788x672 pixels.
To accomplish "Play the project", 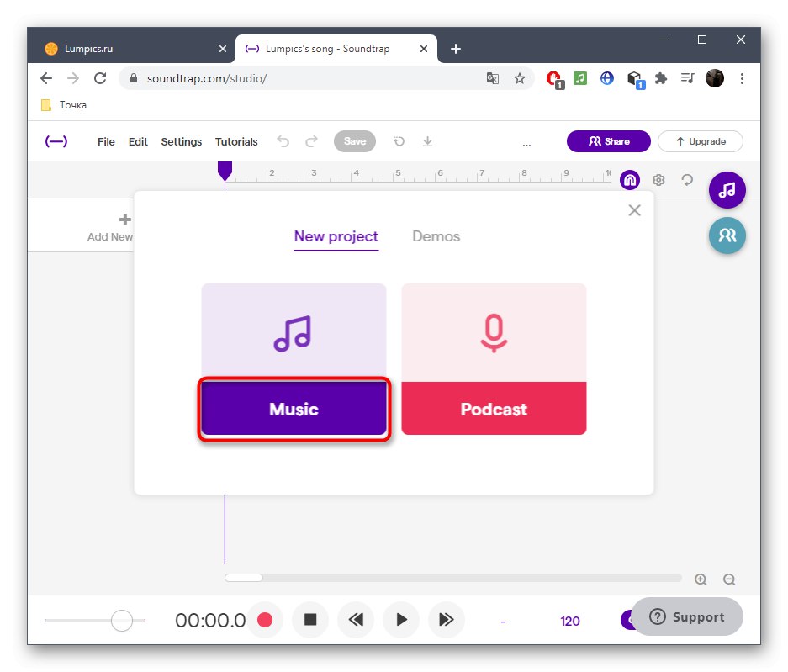I will point(401,620).
